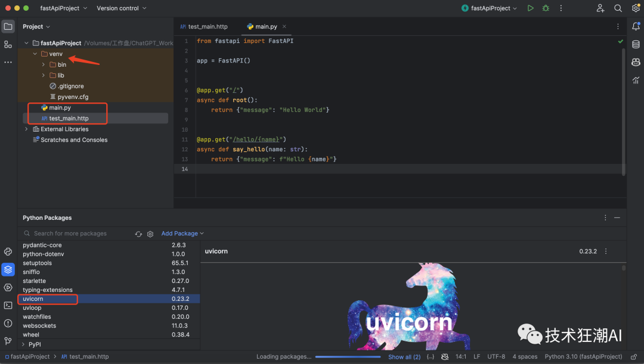The height and width of the screenshot is (364, 644).
Task: Click the Search Everywhere magnifier icon
Action: (x=618, y=8)
